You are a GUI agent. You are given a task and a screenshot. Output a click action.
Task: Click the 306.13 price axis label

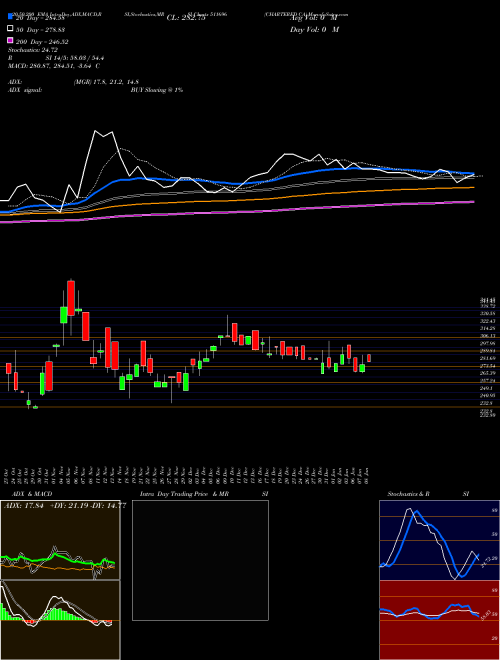tap(487, 336)
